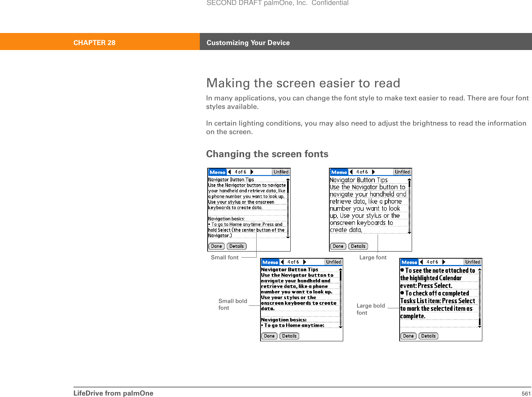Tap Details button in Small bold font screen
Image resolution: width=532 pixels, height=397 pixels.
tap(289, 336)
